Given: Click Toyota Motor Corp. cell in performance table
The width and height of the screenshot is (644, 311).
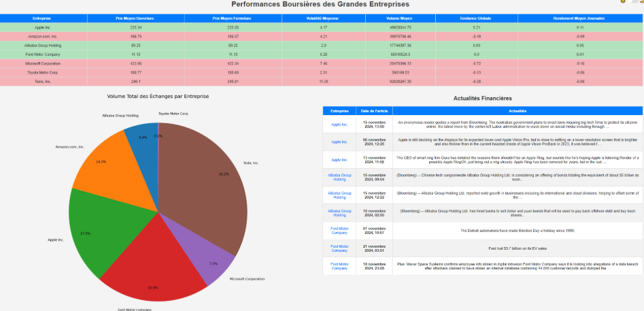Looking at the screenshot, I should click(x=44, y=73).
